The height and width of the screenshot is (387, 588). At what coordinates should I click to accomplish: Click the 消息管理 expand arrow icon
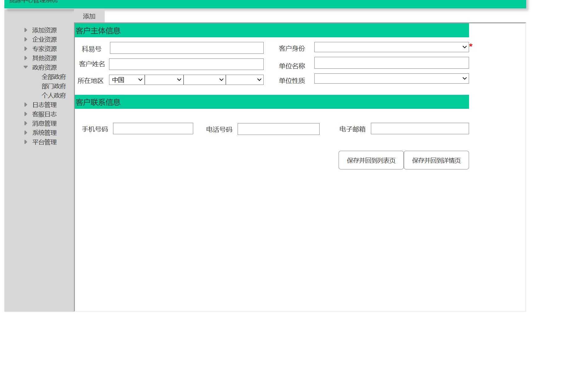click(x=26, y=123)
